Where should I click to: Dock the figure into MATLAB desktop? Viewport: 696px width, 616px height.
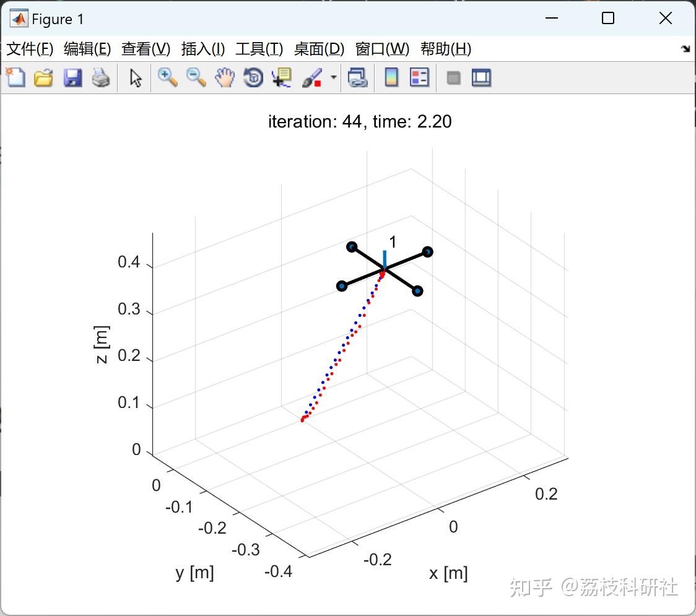(x=481, y=77)
